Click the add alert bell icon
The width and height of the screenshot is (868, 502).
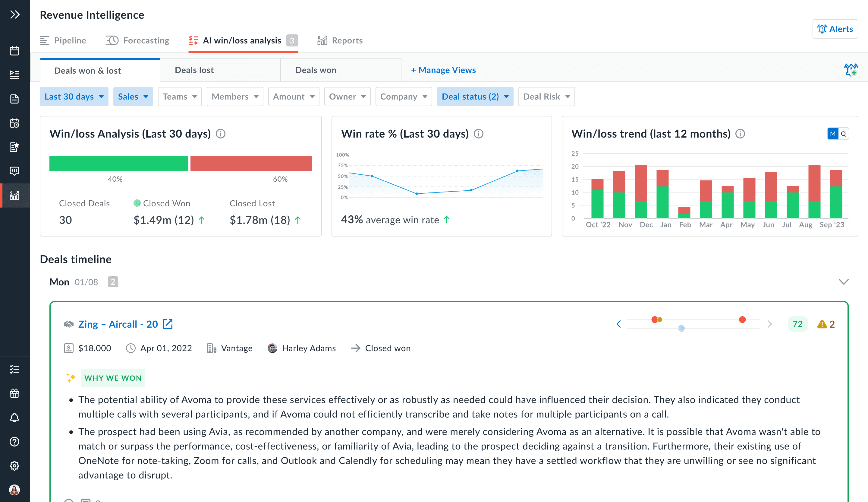[851, 70]
